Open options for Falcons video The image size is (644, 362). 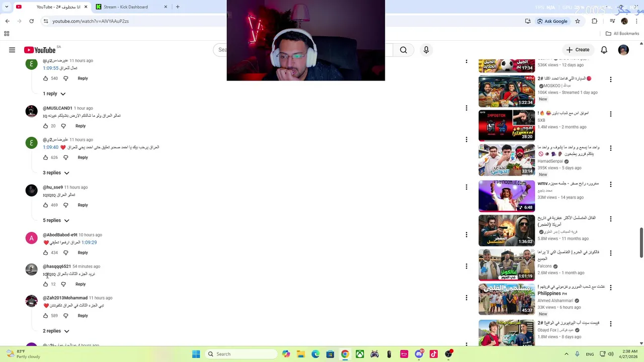[x=611, y=253]
